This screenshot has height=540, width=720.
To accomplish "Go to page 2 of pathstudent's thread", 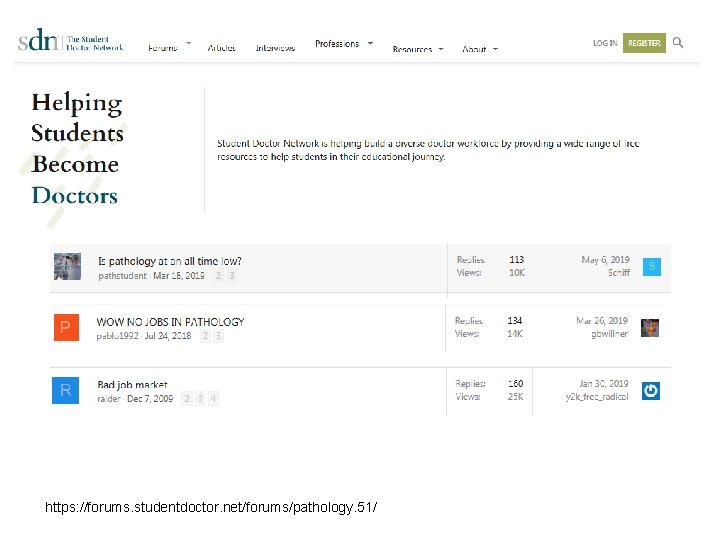I will coord(219,276).
